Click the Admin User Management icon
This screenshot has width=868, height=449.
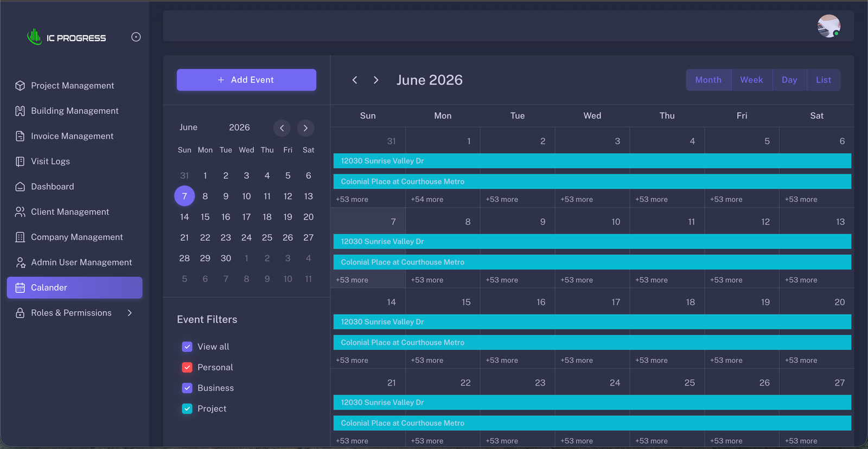click(20, 262)
